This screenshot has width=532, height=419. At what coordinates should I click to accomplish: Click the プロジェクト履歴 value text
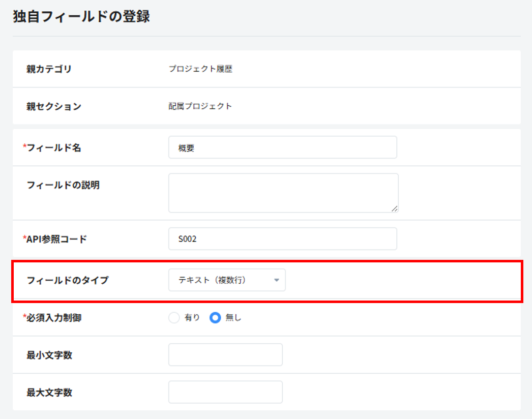(200, 69)
